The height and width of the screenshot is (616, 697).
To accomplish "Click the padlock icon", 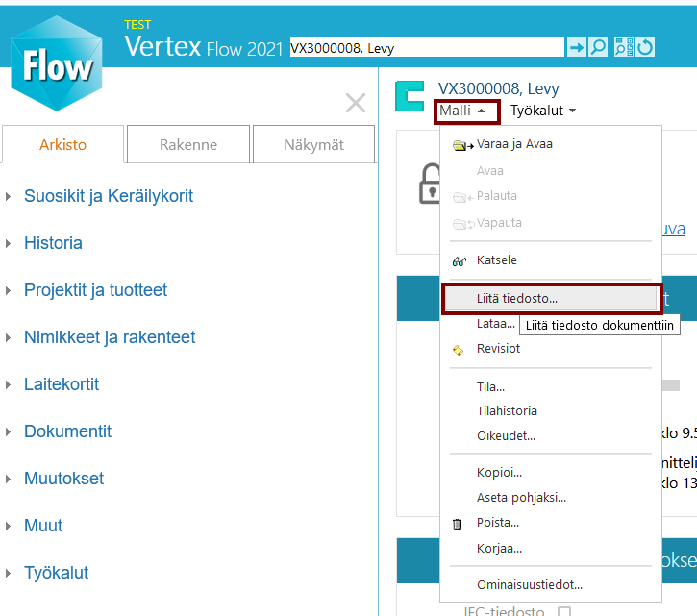I will pos(430,184).
